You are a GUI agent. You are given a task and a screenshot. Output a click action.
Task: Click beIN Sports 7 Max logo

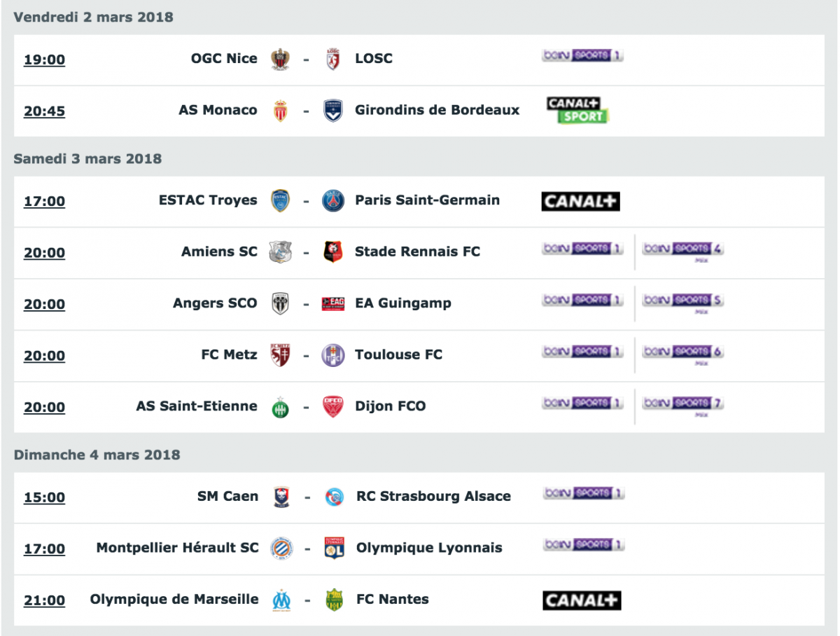point(683,405)
